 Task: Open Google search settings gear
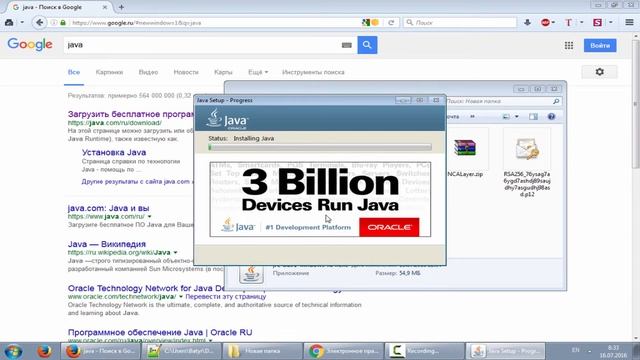tap(599, 72)
